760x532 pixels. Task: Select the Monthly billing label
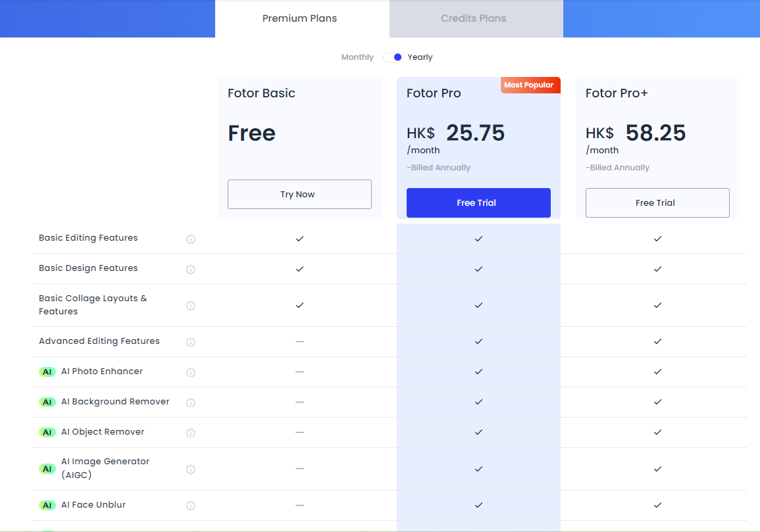tap(357, 57)
